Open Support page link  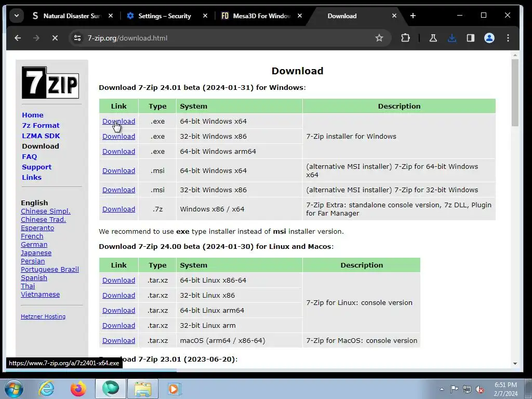[37, 167]
